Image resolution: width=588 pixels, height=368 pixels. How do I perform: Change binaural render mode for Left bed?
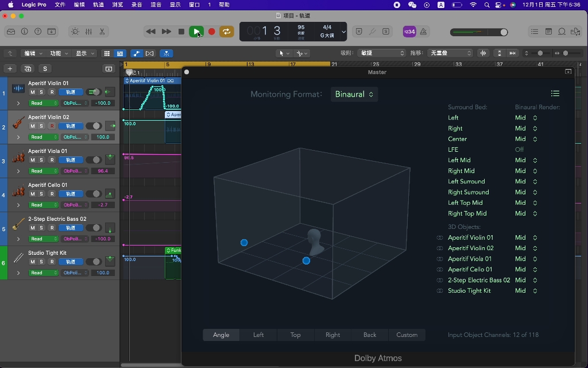pyautogui.click(x=526, y=118)
